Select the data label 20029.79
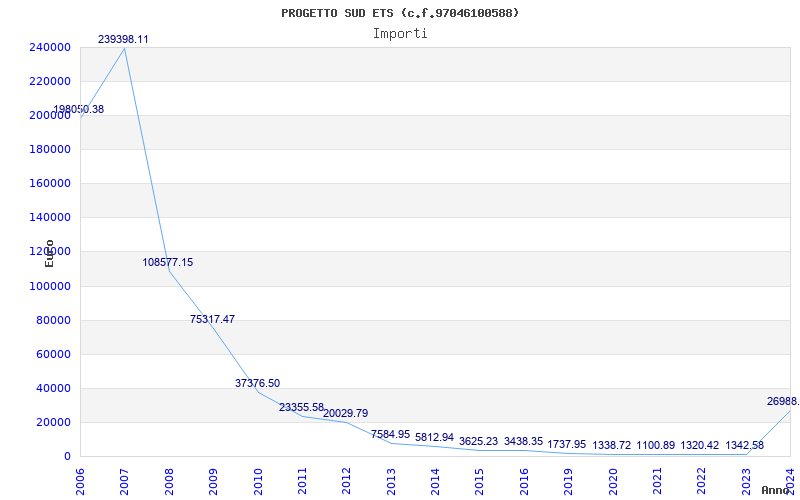Screen dimensions: 800x500 point(345,413)
